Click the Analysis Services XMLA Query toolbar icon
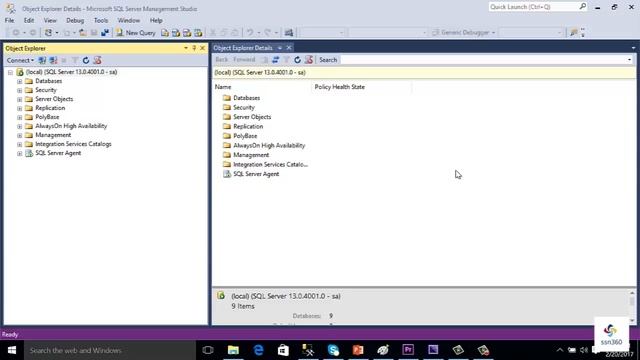The width and height of the screenshot is (640, 360). point(198,33)
